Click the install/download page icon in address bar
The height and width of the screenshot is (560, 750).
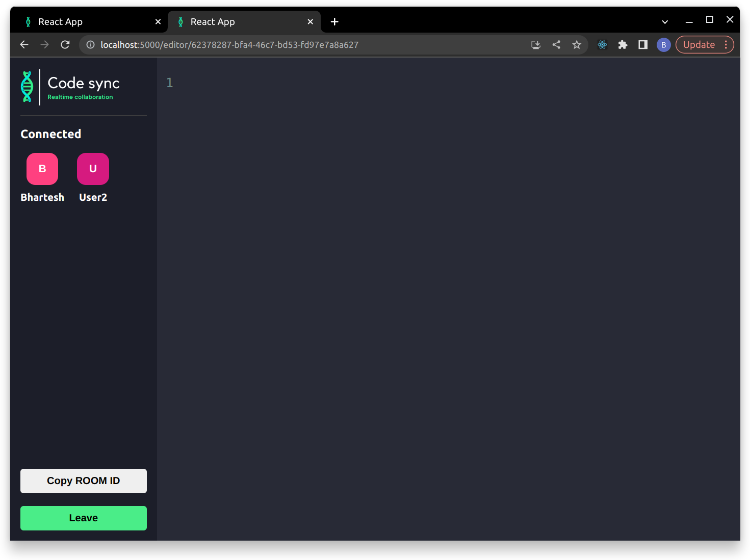pyautogui.click(x=535, y=44)
